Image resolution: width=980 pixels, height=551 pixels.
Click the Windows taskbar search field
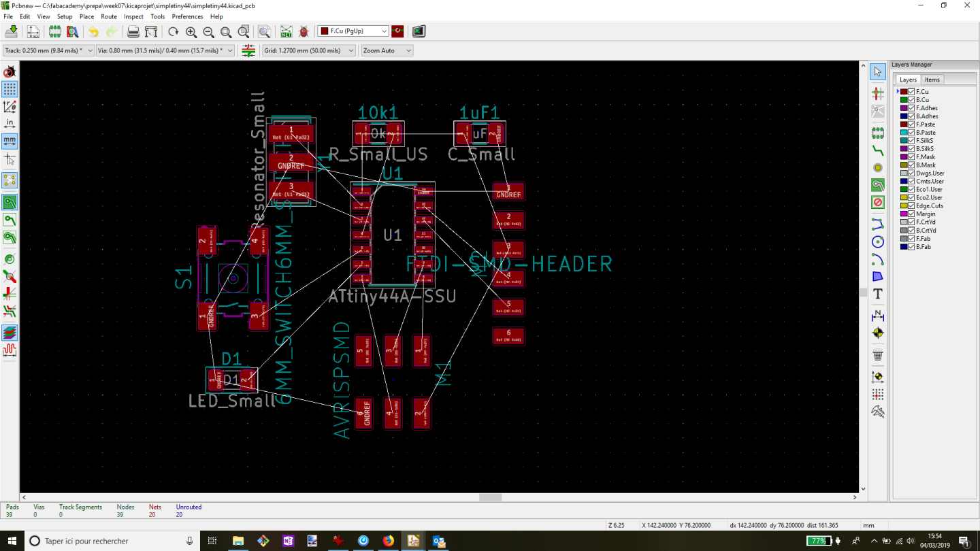[x=112, y=541]
